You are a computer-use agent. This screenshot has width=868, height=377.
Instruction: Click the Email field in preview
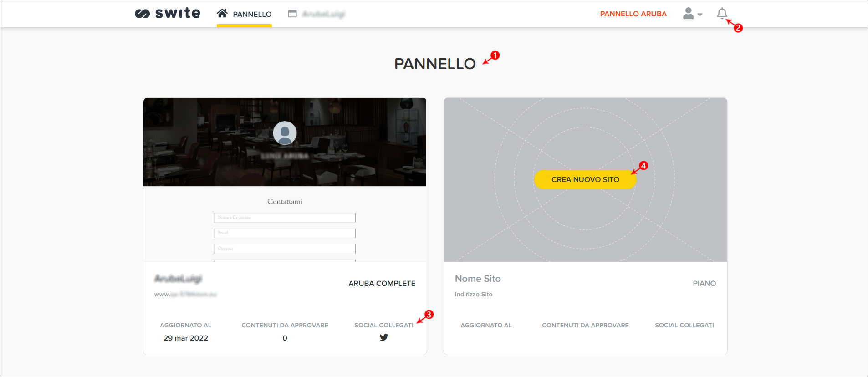pyautogui.click(x=285, y=233)
